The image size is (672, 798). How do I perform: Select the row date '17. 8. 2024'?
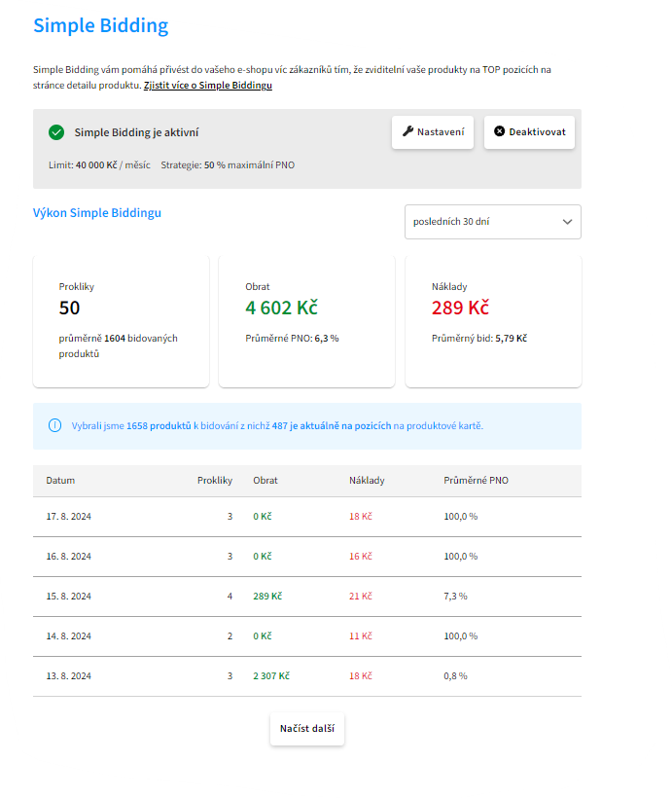tap(69, 517)
